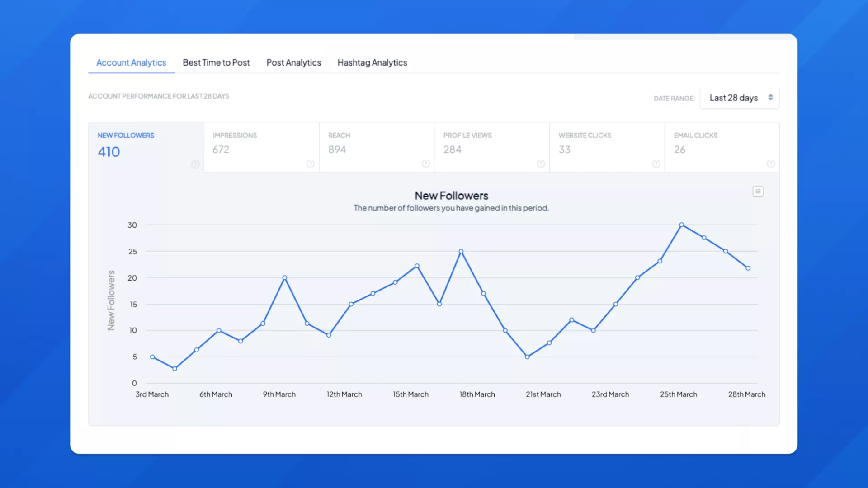This screenshot has height=488, width=868.
Task: Click help icon on New Followers card
Action: click(x=195, y=164)
